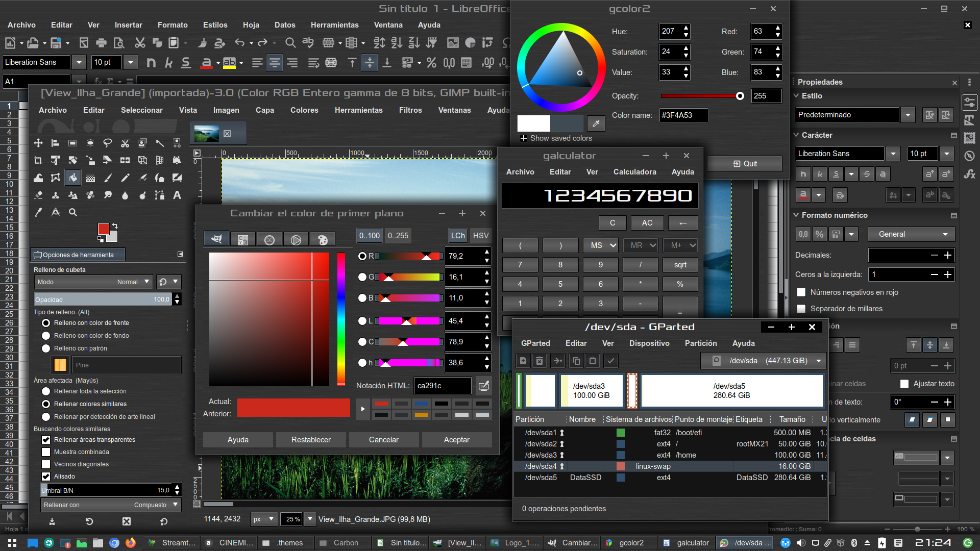Click the gcolor2 color picker eyedropper

pos(596,123)
